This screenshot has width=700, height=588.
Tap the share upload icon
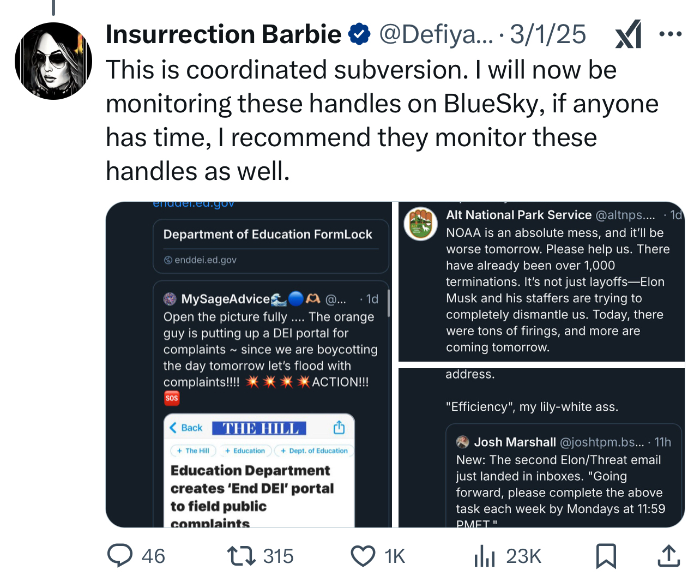click(x=668, y=556)
